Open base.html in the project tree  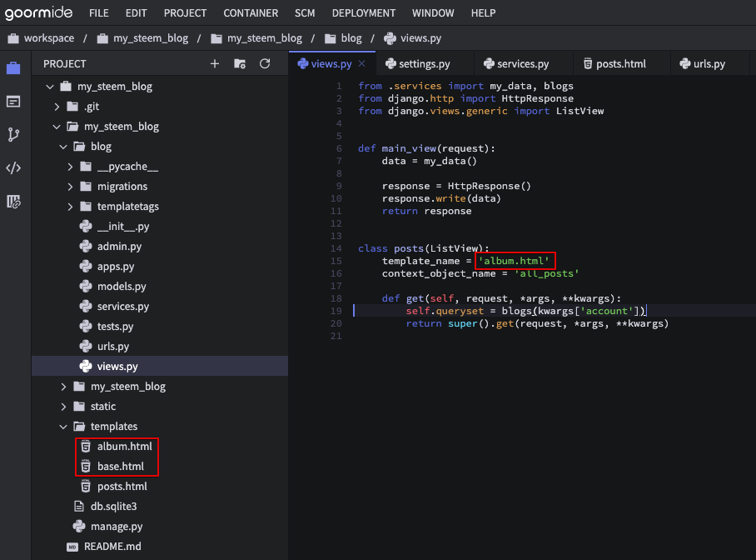tap(121, 467)
